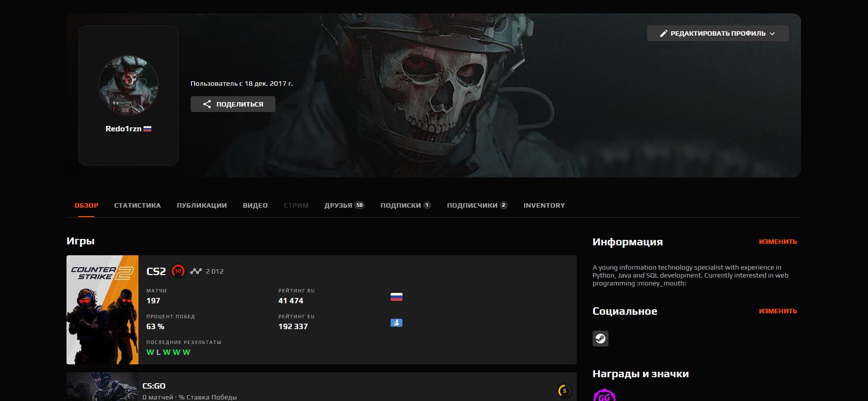Click the Матчи label in CS2 card
The image size is (868, 401).
[x=157, y=291]
